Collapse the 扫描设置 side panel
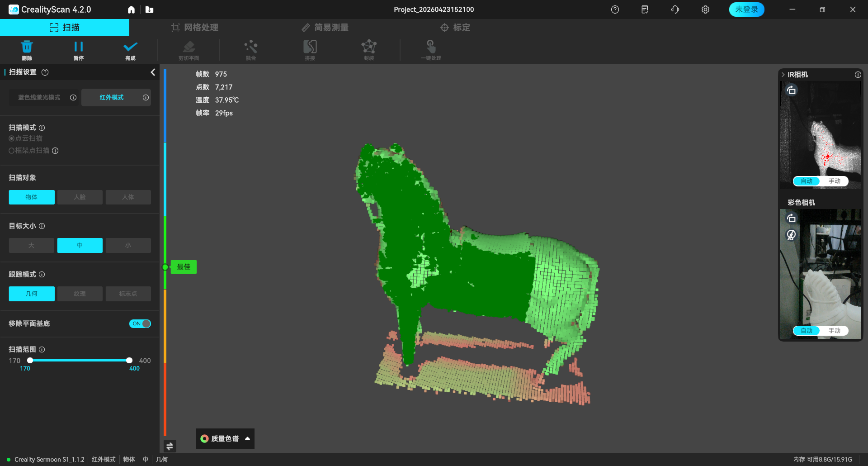The image size is (868, 466). tap(153, 72)
